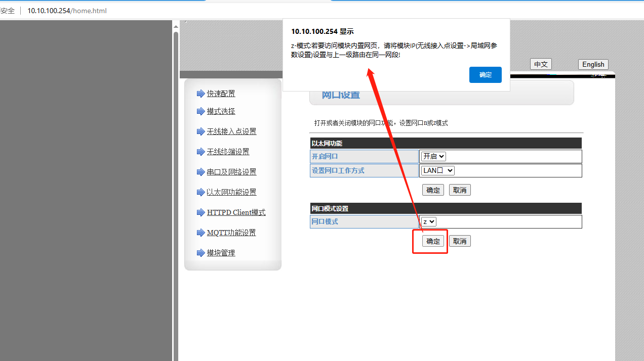Click the vertical scrollbar up arrow
The width and height of the screenshot is (644, 361).
click(x=176, y=26)
